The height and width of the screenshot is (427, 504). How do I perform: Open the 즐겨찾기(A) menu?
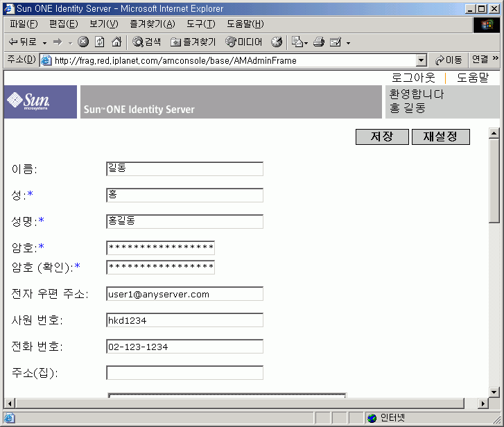pyautogui.click(x=153, y=24)
